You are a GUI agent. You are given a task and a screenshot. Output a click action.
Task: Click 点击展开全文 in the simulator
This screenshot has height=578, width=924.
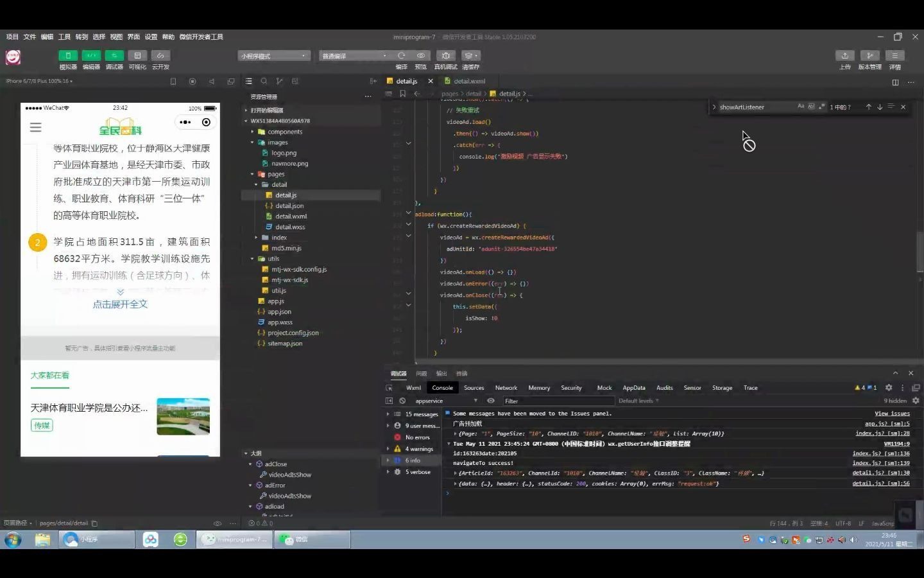tap(120, 304)
